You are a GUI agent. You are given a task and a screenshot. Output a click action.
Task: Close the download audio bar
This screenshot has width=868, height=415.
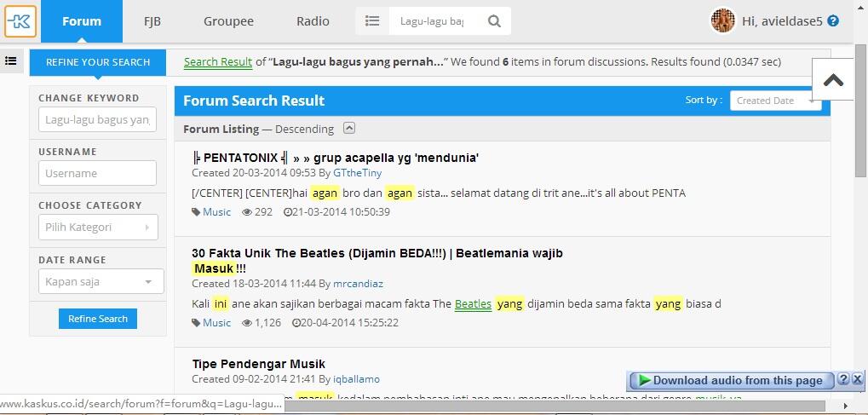pos(857,379)
